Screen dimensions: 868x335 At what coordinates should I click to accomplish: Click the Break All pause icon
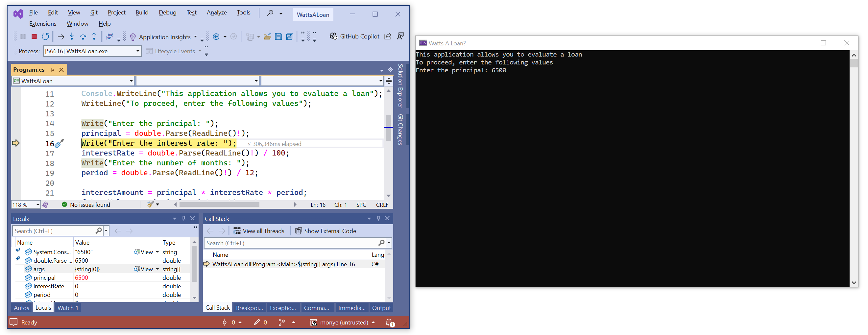click(23, 36)
